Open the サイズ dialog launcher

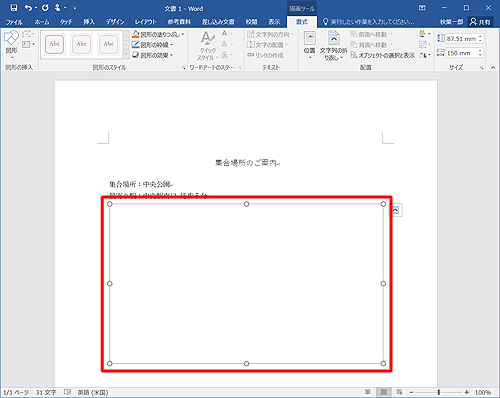[x=482, y=68]
